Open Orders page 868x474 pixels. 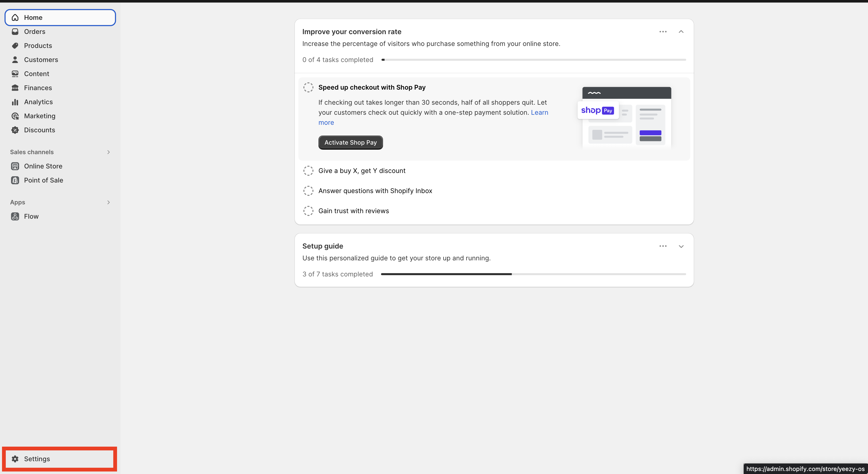click(x=60, y=32)
